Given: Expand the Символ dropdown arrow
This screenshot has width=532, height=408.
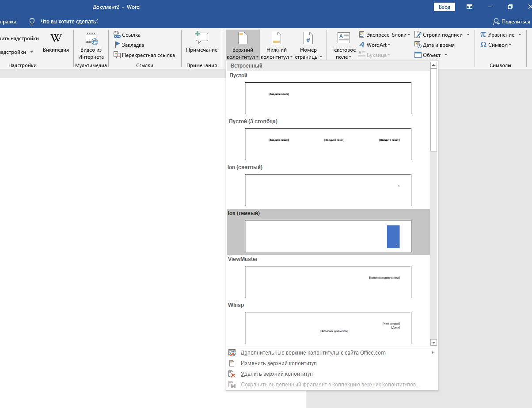Looking at the screenshot, I should (510, 45).
